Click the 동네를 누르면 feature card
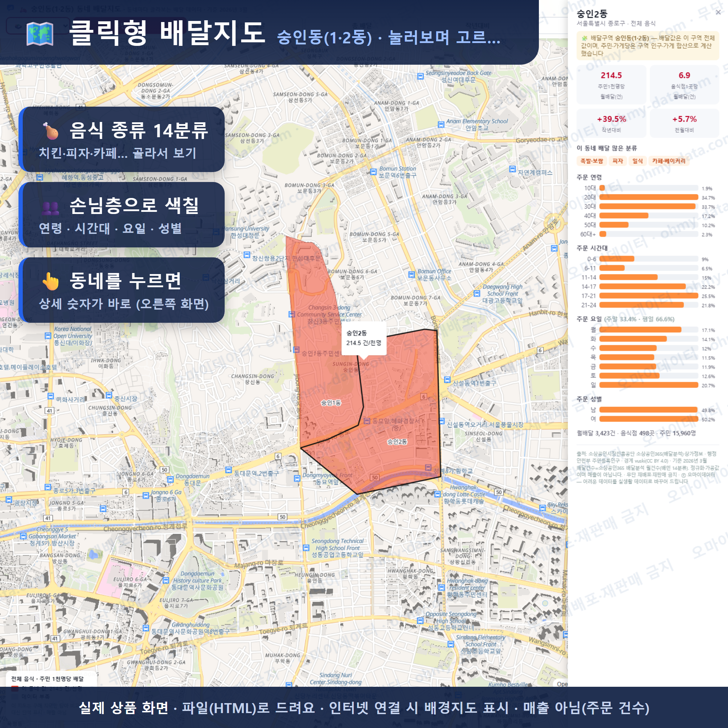This screenshot has width=728, height=728. coord(122,290)
